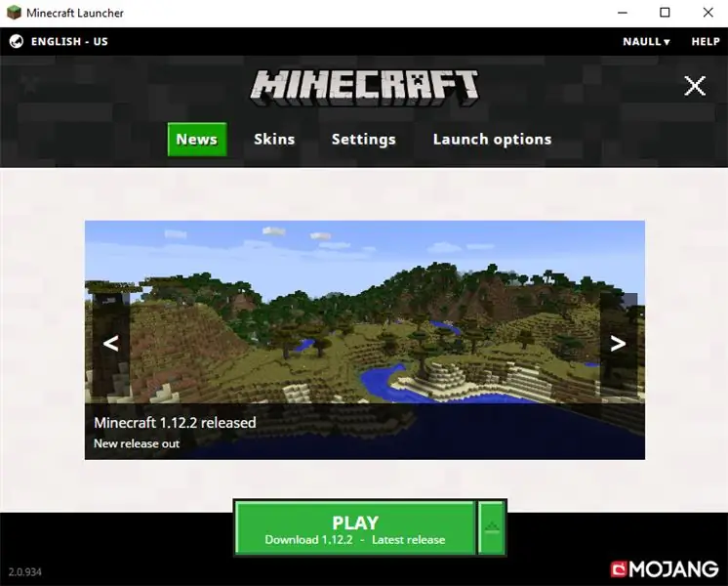Maximize the Minecraft Launcher window
728x586 pixels.
(665, 13)
